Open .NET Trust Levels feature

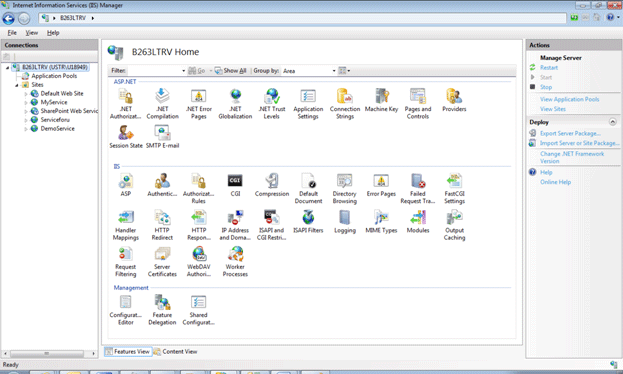click(x=272, y=104)
